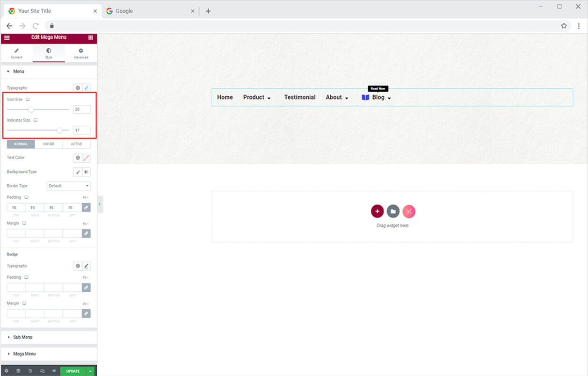Select the Hover state tab
Screen dimensions: 588x376
coord(49,144)
